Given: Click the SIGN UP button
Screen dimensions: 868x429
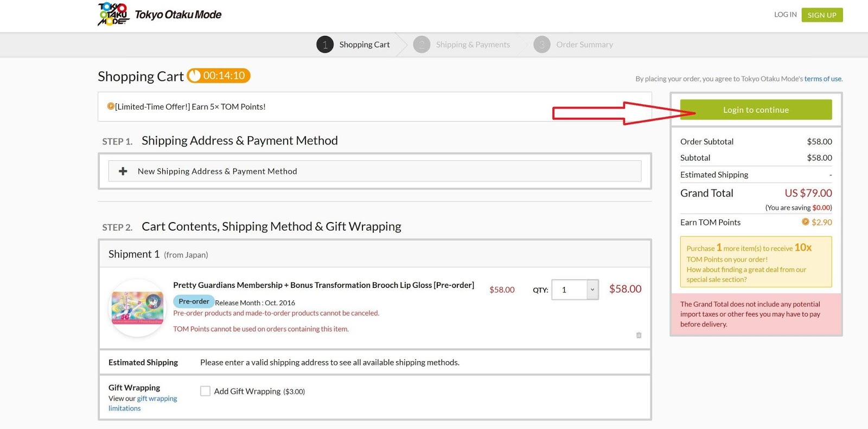Looking at the screenshot, I should (x=822, y=15).
